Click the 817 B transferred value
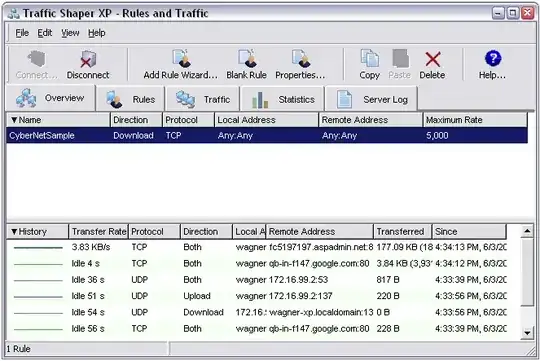This screenshot has width=540, height=361. pyautogui.click(x=388, y=280)
